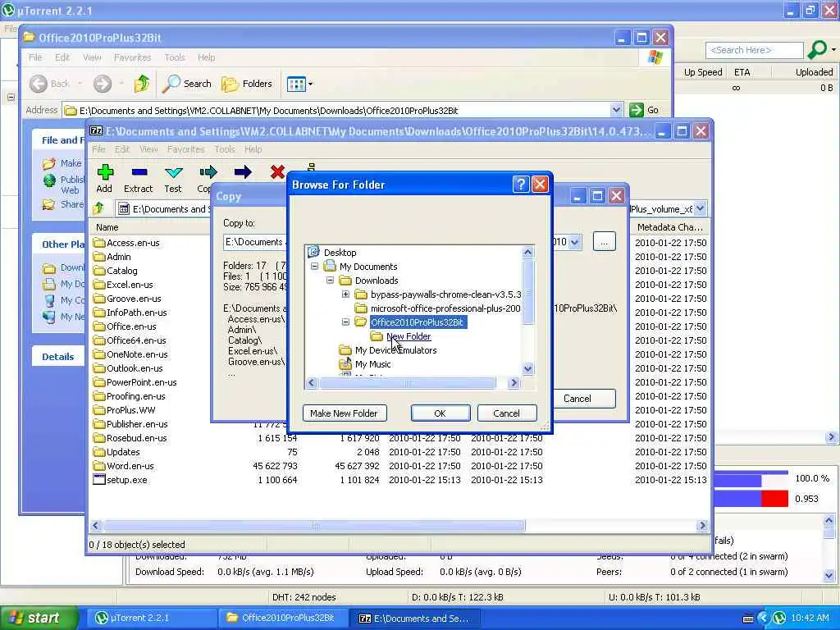The image size is (840, 630).
Task: Click Cancel in Browse For Folder dialog
Action: pyautogui.click(x=506, y=413)
